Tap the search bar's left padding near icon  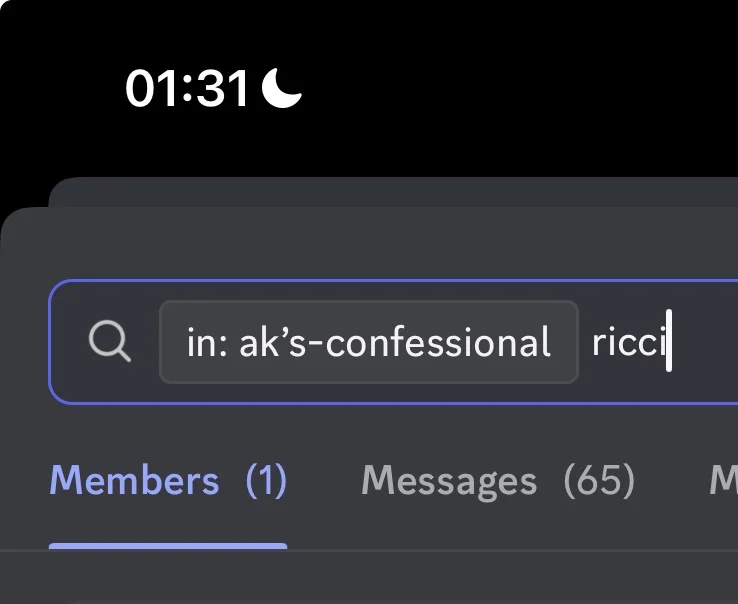click(69, 342)
